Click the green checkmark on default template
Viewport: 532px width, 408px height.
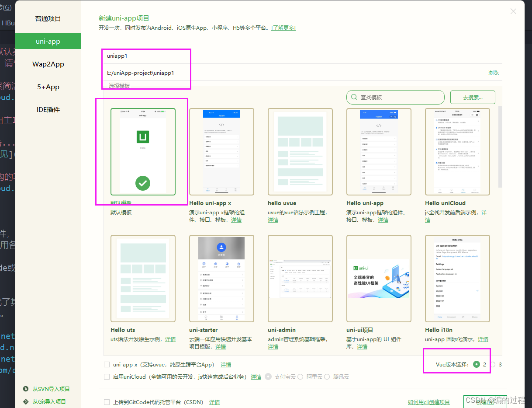(143, 183)
